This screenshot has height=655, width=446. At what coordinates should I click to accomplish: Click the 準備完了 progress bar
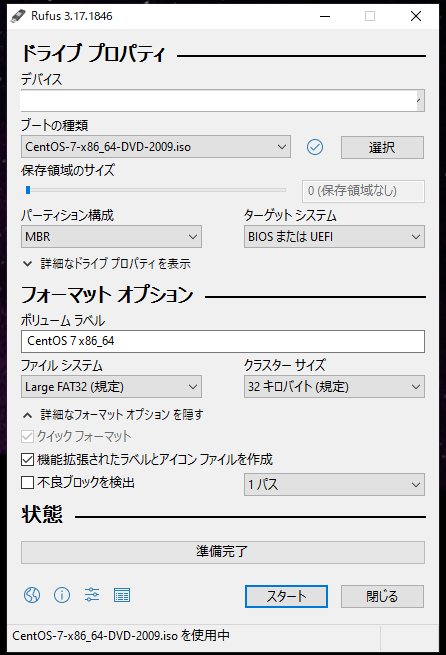point(223,552)
